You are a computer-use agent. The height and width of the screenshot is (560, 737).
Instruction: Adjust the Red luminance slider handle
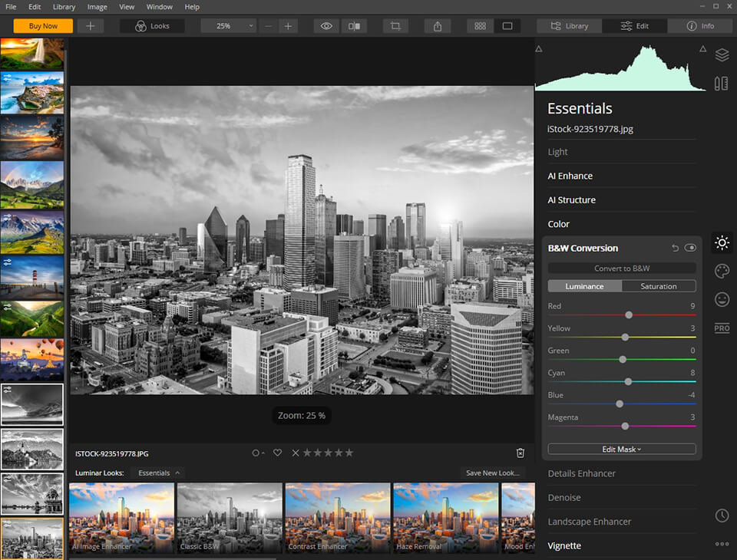[x=629, y=315]
